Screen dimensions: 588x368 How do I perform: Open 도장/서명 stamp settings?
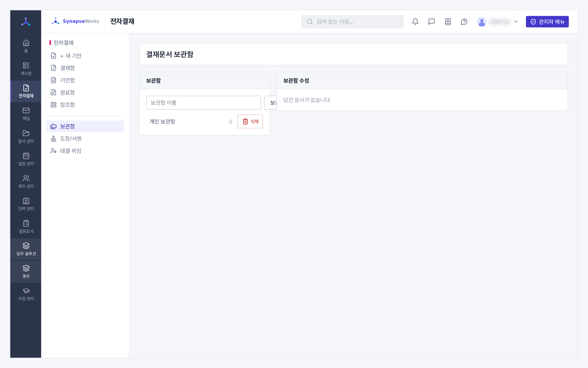85,138
